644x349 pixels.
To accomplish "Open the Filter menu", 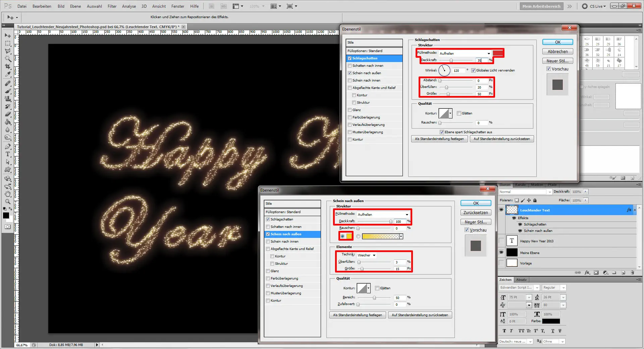I will click(112, 6).
